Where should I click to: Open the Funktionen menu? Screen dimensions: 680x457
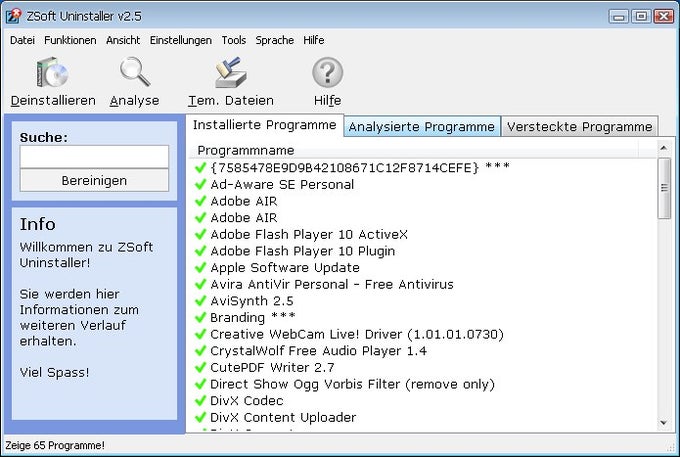click(70, 40)
